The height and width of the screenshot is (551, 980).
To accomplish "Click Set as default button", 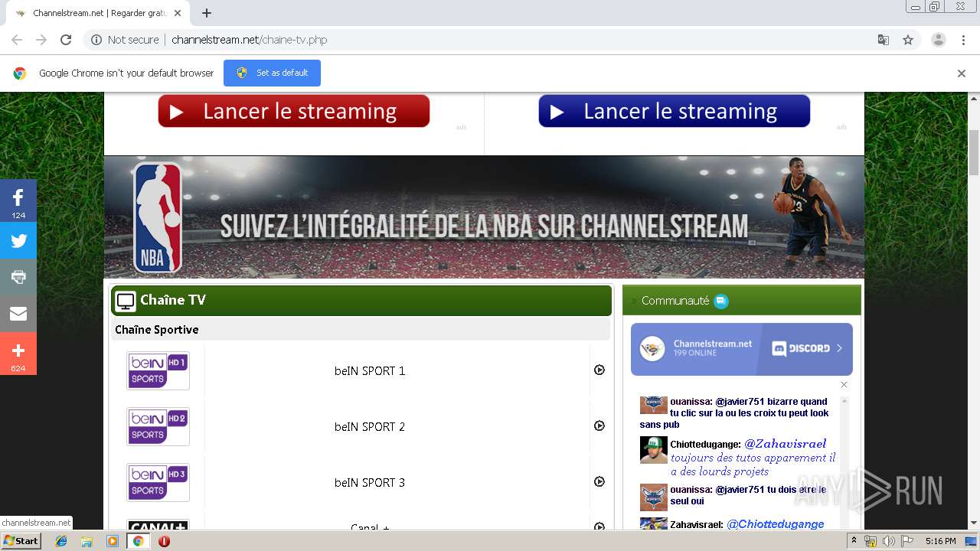I will (272, 73).
